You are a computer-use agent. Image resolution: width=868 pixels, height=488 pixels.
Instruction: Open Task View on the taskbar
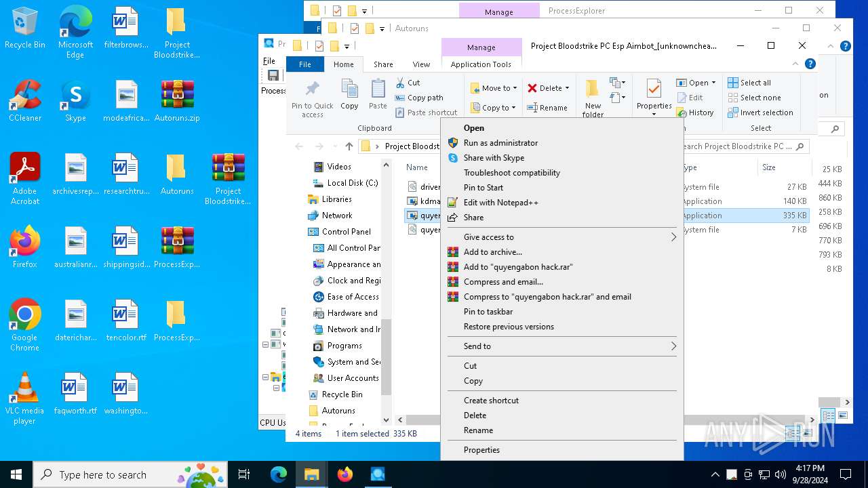click(x=244, y=474)
